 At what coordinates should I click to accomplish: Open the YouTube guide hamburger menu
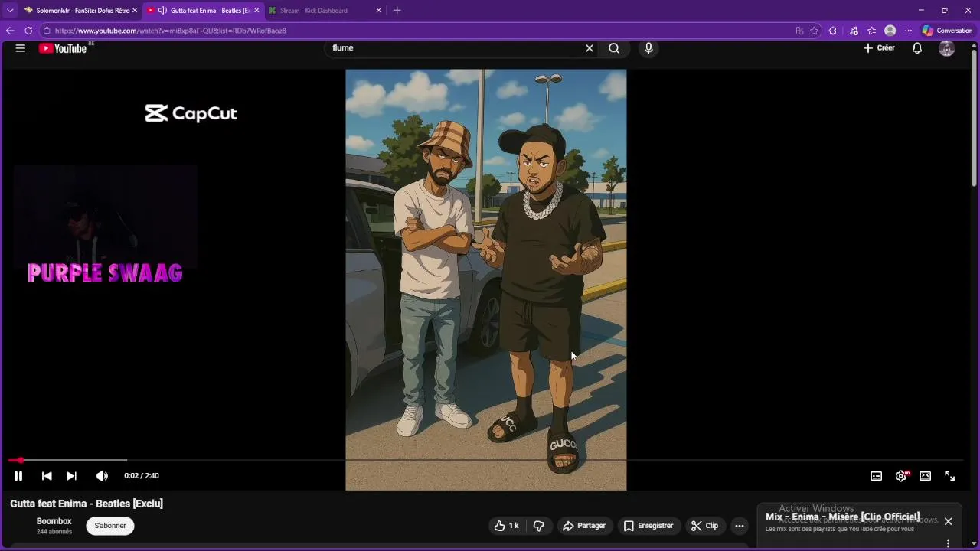click(x=21, y=48)
